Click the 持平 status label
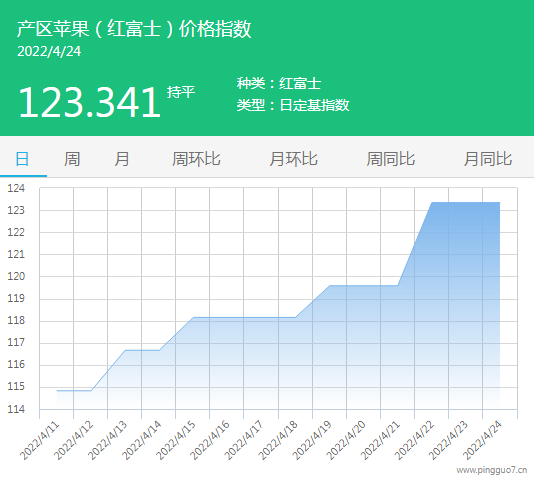The height and width of the screenshot is (481, 534). (181, 92)
